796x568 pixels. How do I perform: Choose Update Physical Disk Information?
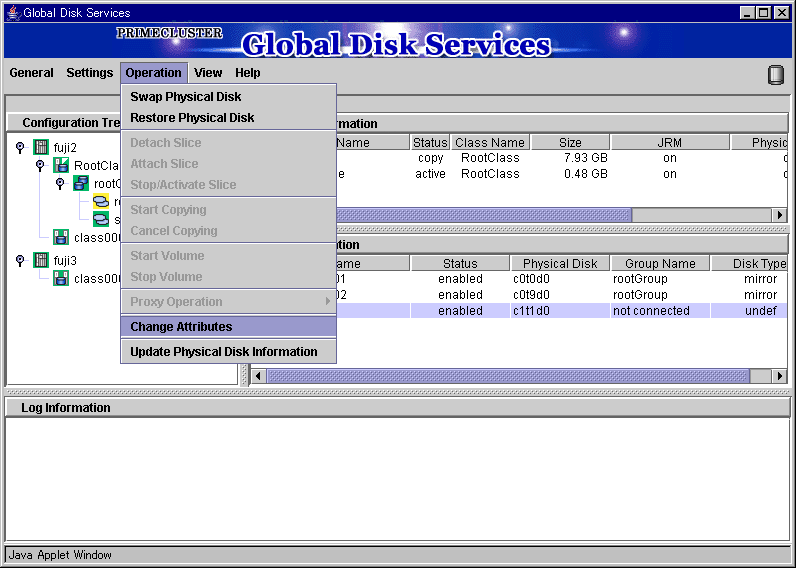[228, 351]
